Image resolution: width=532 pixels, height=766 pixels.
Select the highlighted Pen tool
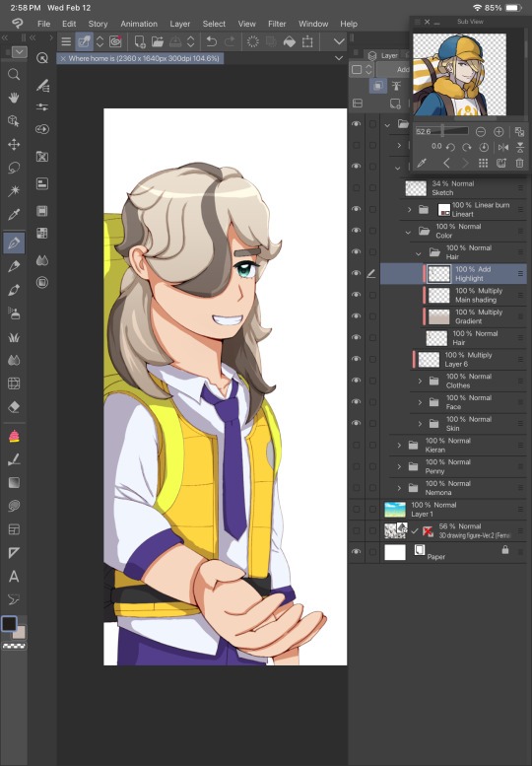pyautogui.click(x=14, y=243)
